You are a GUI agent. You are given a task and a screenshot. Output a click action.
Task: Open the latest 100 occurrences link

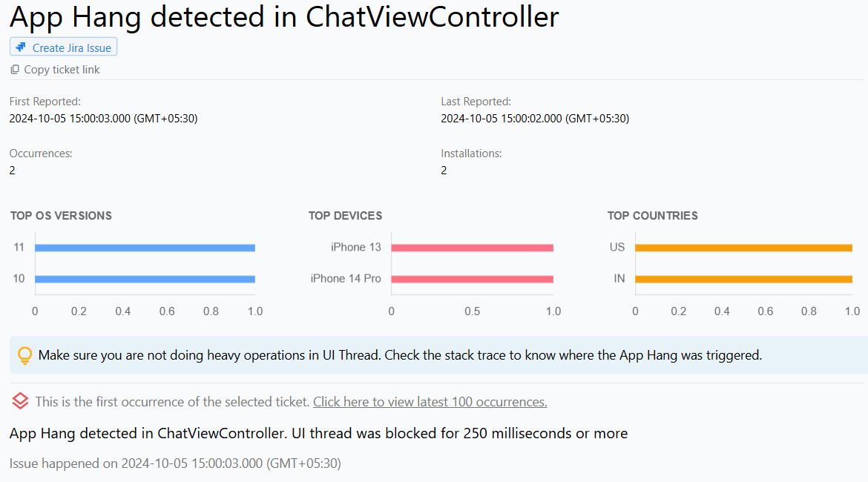tap(430, 402)
